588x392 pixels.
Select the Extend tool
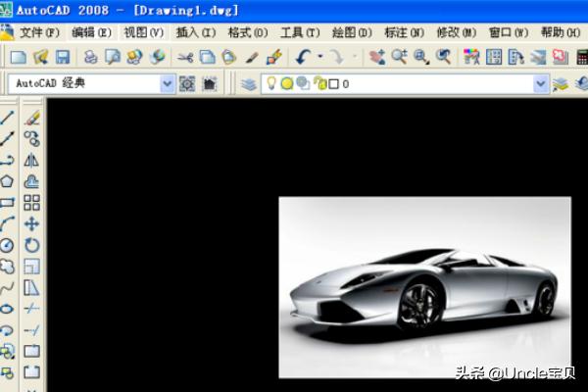point(32,330)
